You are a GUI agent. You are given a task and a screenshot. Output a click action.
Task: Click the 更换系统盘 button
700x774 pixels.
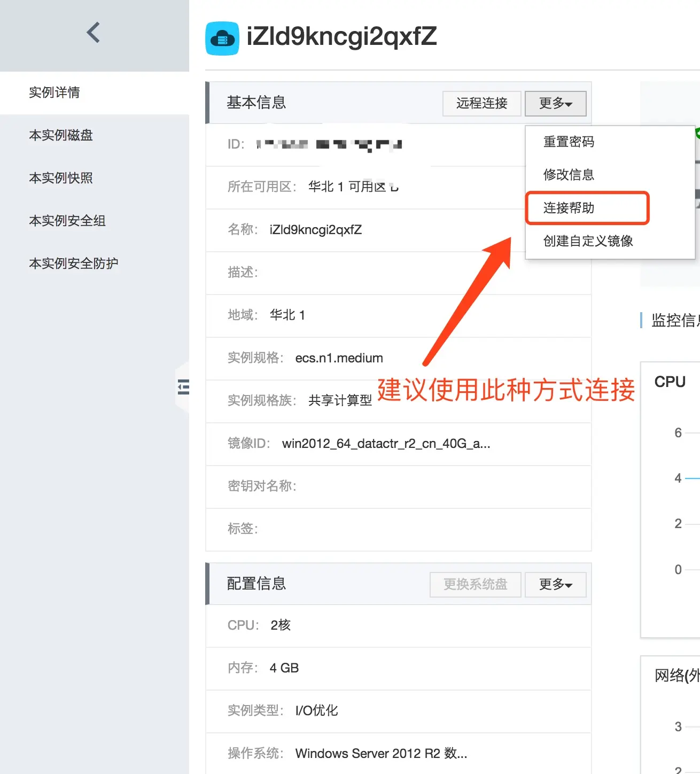475,585
